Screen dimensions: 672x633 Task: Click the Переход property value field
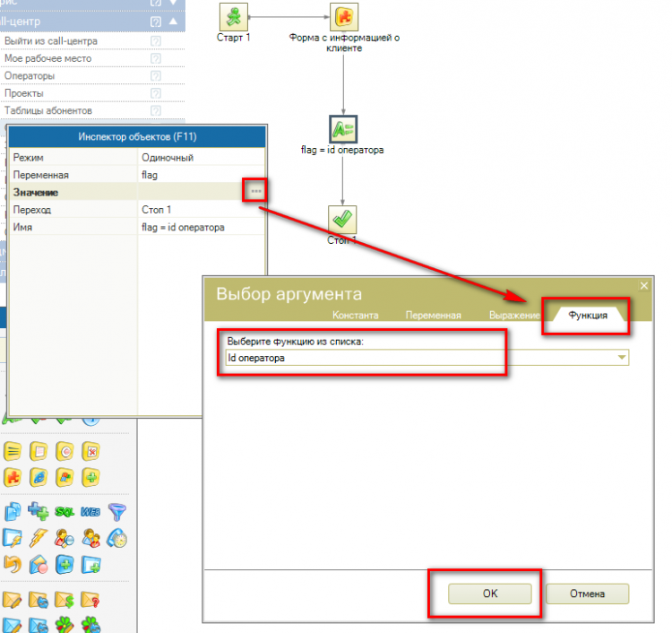[x=202, y=209]
